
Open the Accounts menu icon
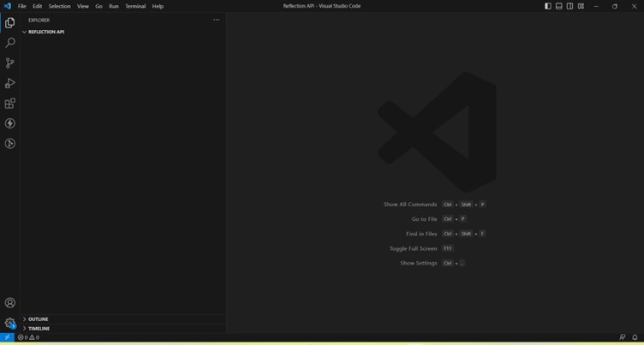point(10,303)
